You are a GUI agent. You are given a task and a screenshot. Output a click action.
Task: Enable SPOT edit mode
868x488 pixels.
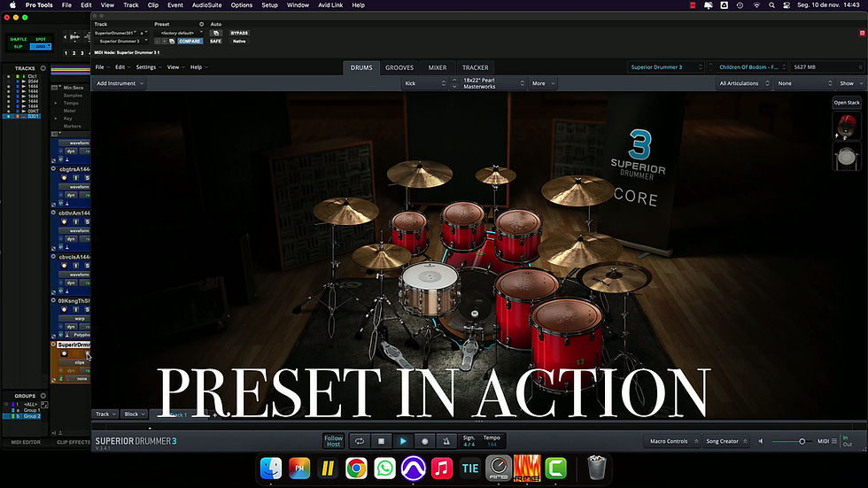(41, 39)
